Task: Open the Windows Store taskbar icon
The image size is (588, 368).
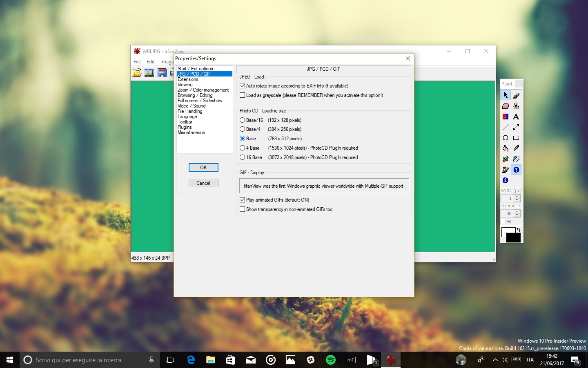Action: tap(230, 360)
